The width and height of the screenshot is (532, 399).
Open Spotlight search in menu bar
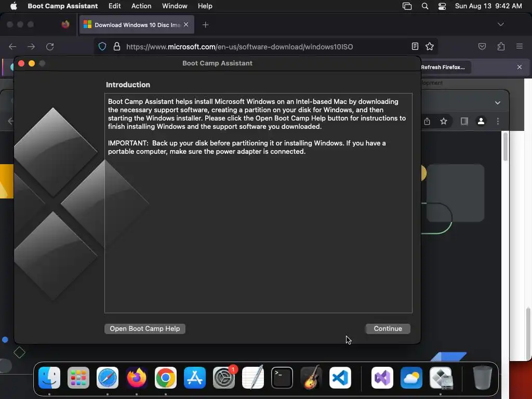(x=425, y=6)
